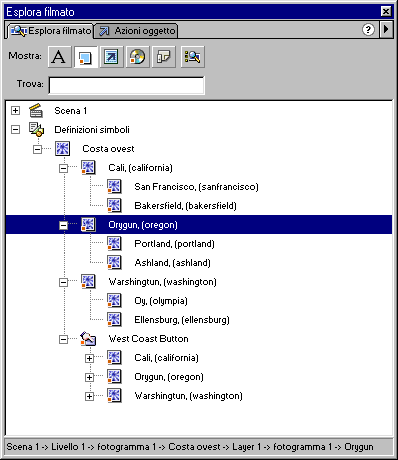The height and width of the screenshot is (460, 398).
Task: Toggle the Show Buttons, Movie Clips and Graphics filter
Action: tap(85, 57)
